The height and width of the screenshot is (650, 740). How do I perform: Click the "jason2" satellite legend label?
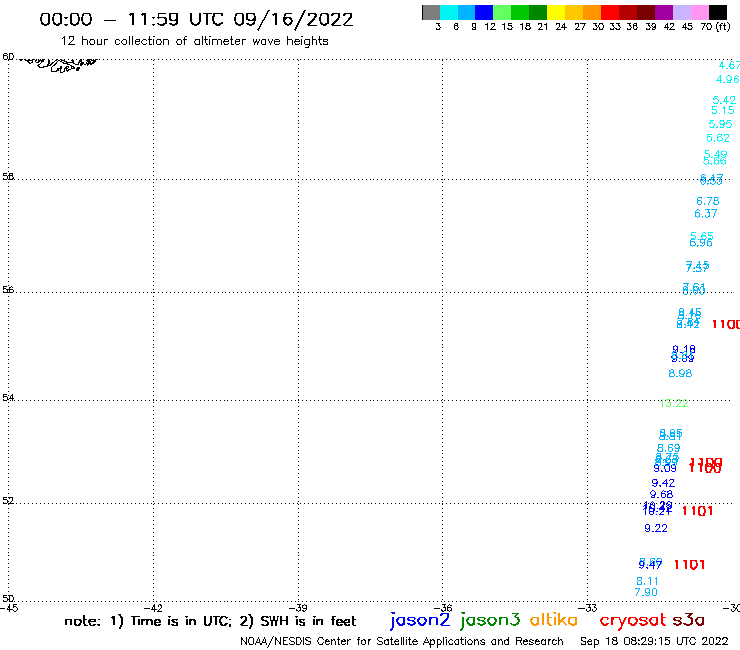coord(420,620)
